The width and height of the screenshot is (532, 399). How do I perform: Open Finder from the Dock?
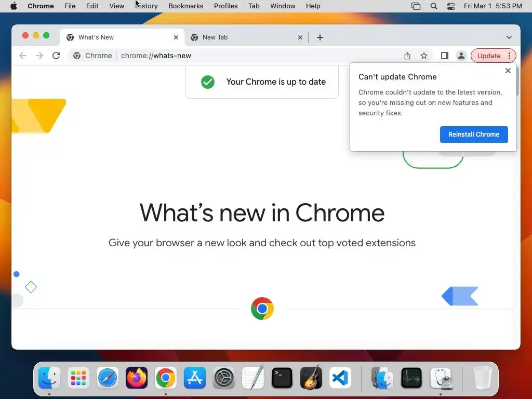(x=49, y=378)
